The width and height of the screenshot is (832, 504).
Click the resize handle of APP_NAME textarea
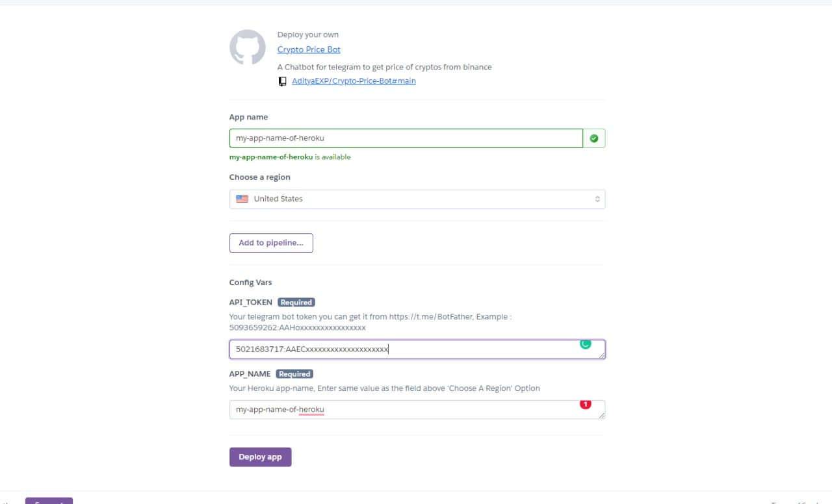coord(603,416)
